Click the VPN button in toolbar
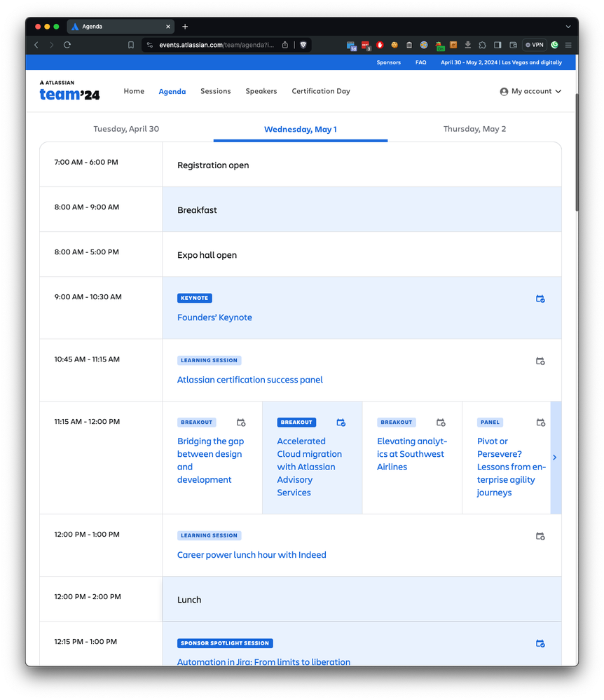This screenshot has width=604, height=700. tap(535, 45)
